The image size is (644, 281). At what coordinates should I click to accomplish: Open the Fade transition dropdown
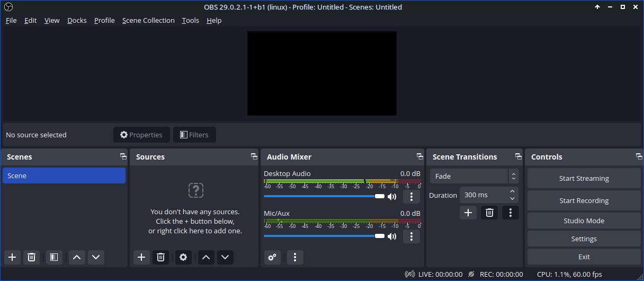[x=474, y=176]
